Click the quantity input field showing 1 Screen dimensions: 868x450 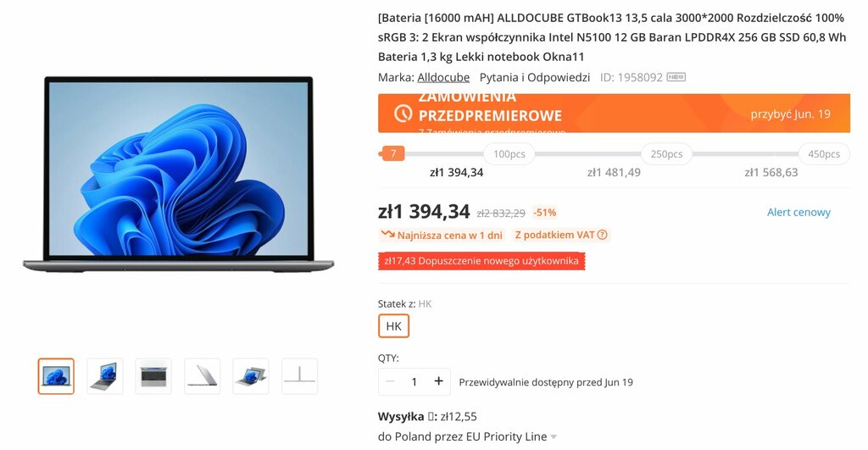(x=414, y=381)
